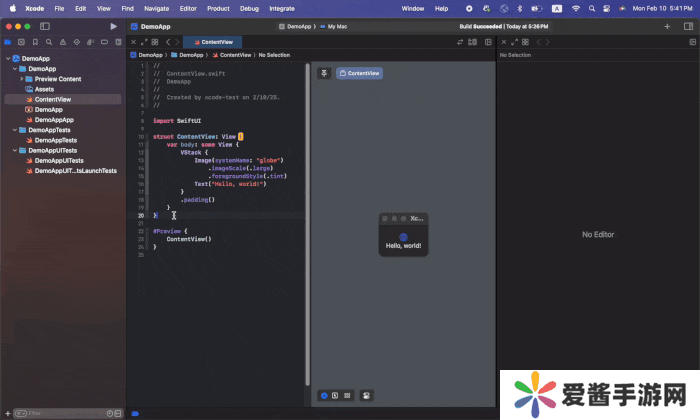Pin the ContentView preview
Image resolution: width=700 pixels, height=420 pixels.
[x=324, y=73]
